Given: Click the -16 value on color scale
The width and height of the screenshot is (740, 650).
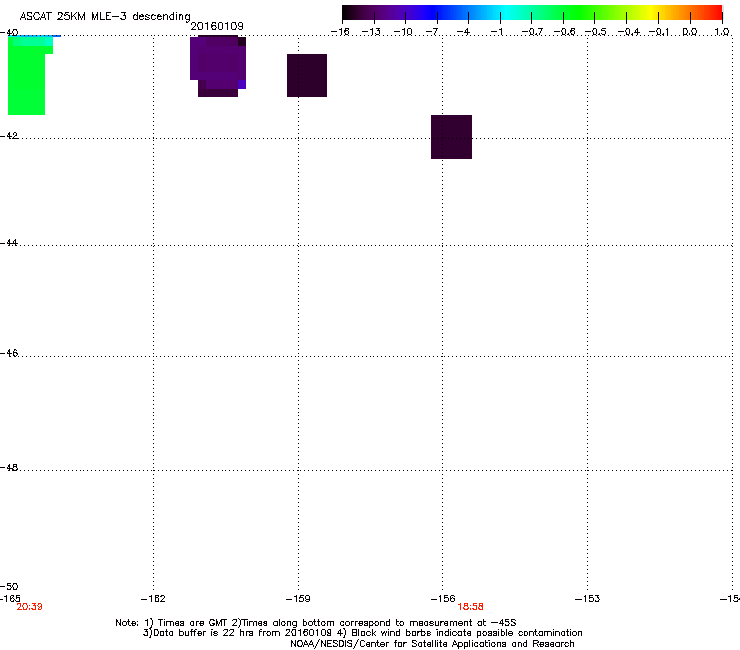Looking at the screenshot, I should [x=340, y=32].
